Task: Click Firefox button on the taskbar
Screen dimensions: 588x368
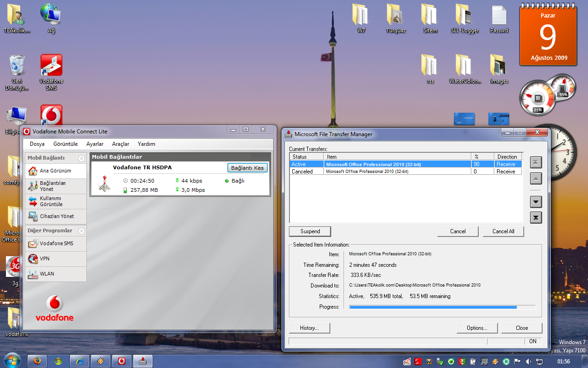Action: coord(37,361)
